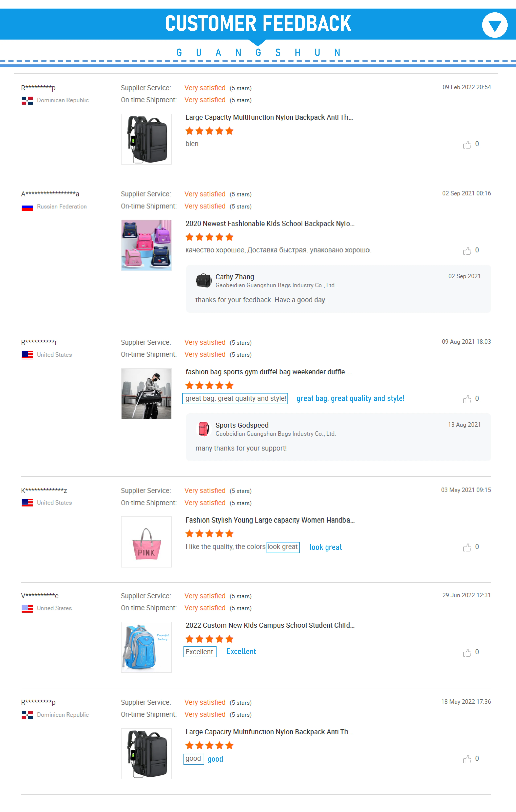Image resolution: width=516 pixels, height=812 pixels.
Task: Click the highlighted 'Excellent' review text box
Action: click(199, 652)
